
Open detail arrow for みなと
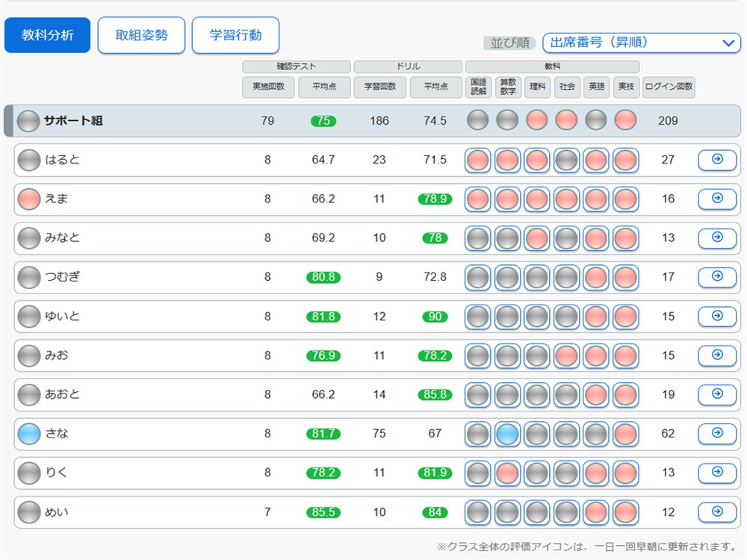point(717,237)
